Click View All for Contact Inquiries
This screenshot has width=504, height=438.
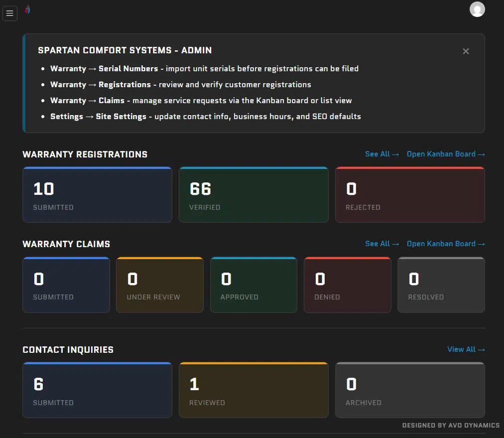[x=466, y=349]
